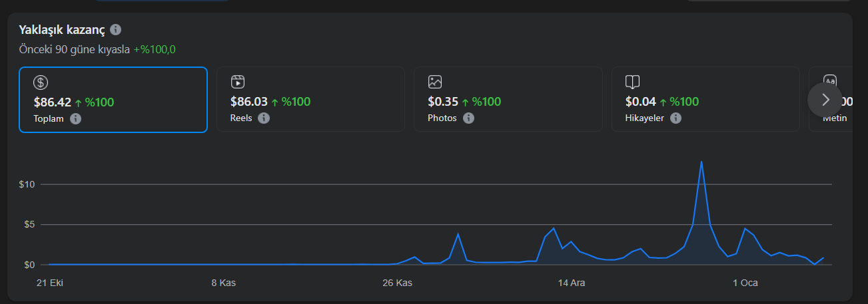Click green up arrow in Hikayeler card
Viewport: 868px width, 304px height.
[x=663, y=102]
